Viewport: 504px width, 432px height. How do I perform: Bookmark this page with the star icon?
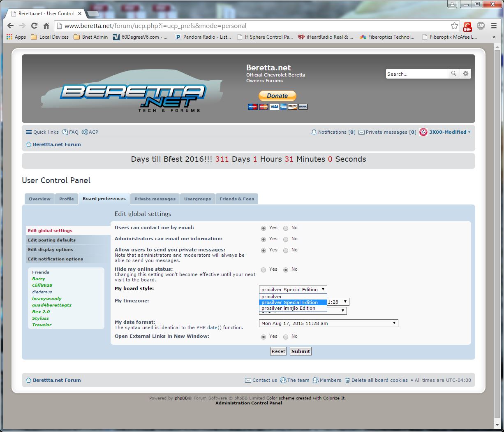(454, 26)
